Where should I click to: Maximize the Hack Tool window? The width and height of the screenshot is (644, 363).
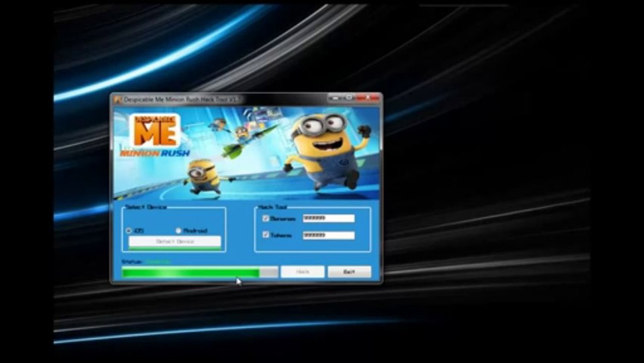348,98
